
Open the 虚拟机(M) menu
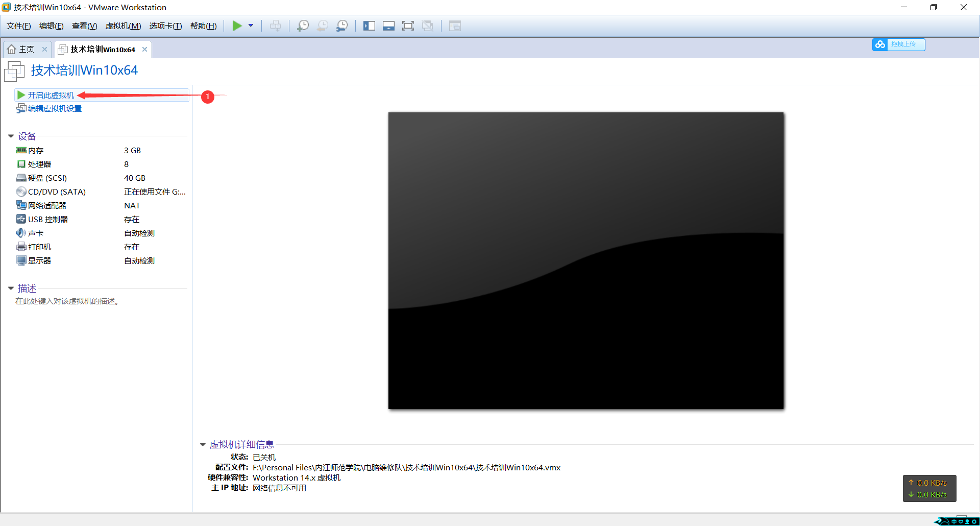tap(123, 26)
